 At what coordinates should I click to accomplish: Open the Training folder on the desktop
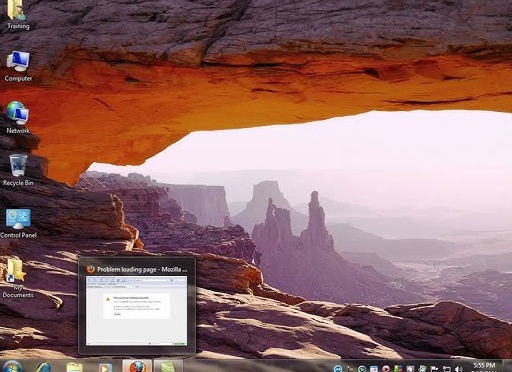point(17,15)
